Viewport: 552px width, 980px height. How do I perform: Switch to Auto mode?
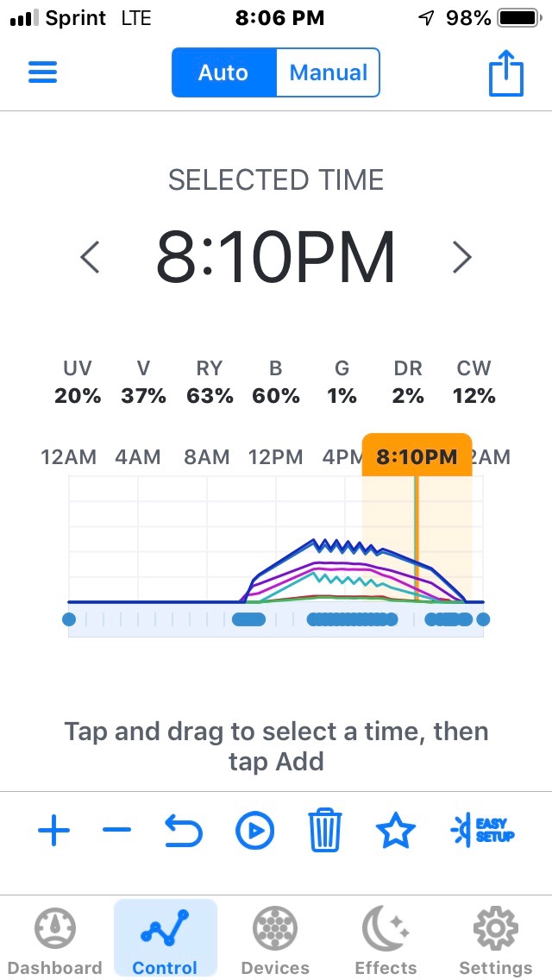[223, 72]
